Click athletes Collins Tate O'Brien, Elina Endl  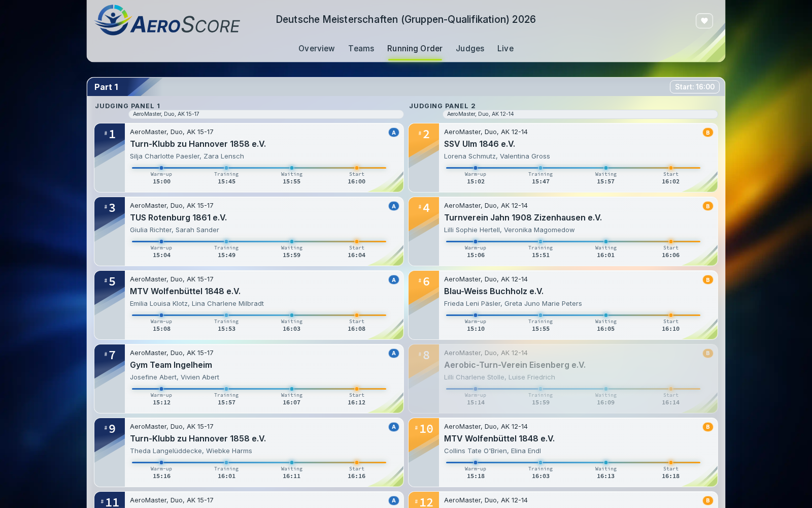pos(492,451)
